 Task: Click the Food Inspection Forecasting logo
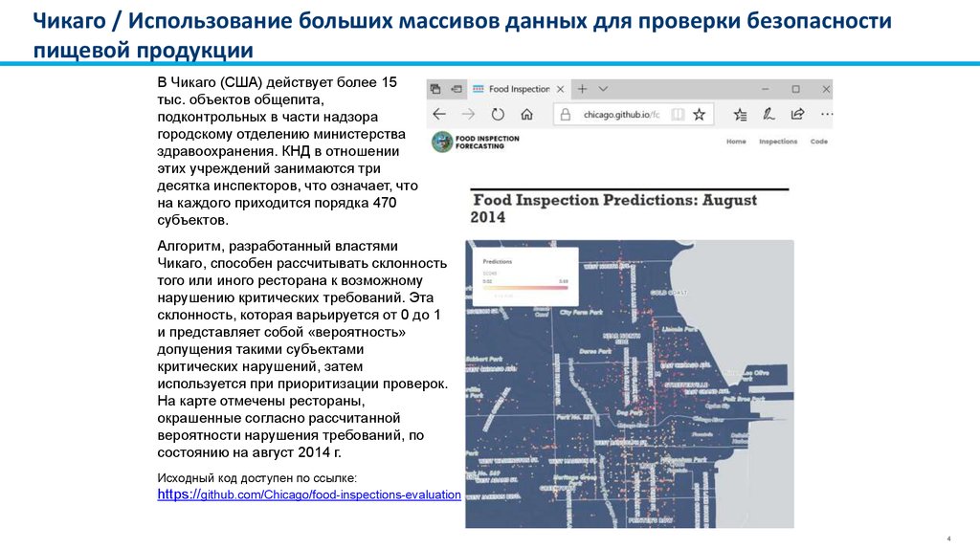tap(442, 143)
